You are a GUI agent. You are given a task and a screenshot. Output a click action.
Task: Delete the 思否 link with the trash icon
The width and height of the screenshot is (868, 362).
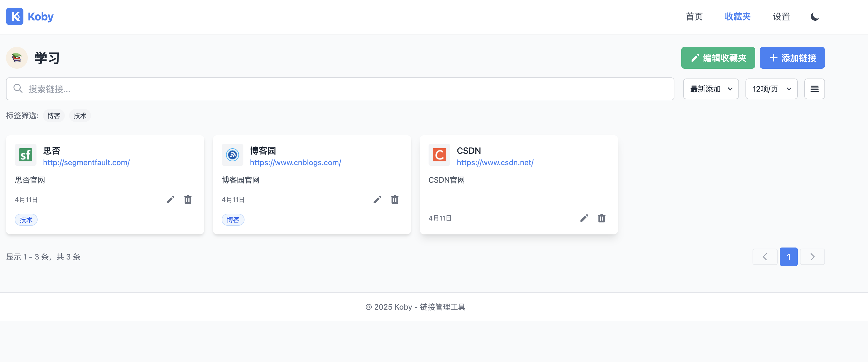[x=188, y=200]
